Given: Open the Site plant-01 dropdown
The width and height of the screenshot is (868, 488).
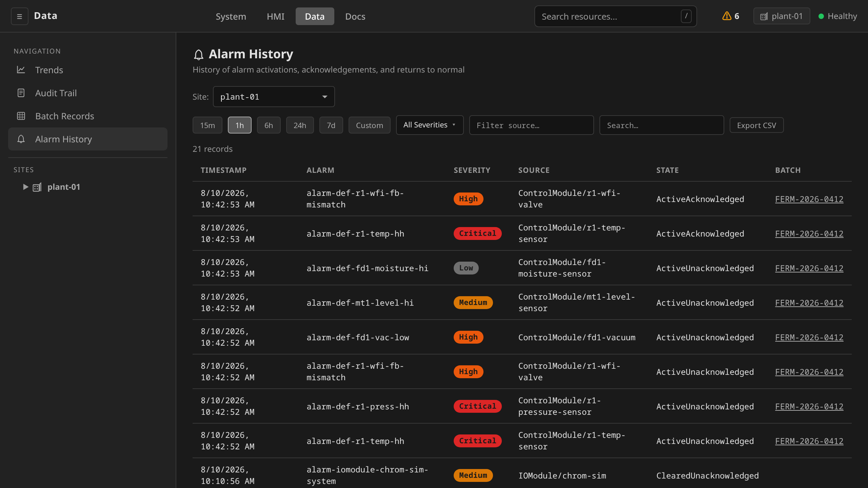Looking at the screenshot, I should click(274, 97).
